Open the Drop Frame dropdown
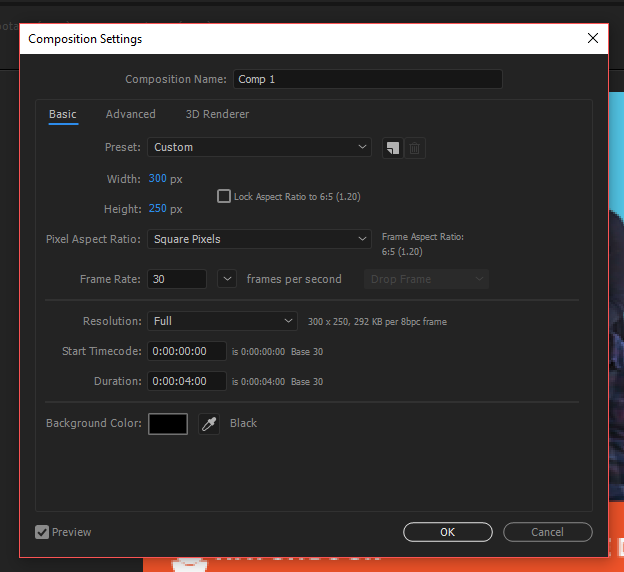The height and width of the screenshot is (572, 624). click(x=426, y=279)
